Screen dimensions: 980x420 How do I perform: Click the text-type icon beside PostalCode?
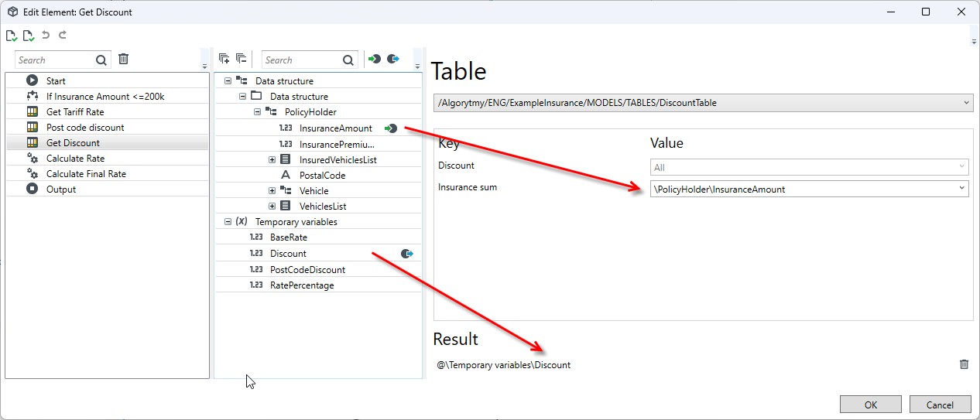tap(285, 175)
